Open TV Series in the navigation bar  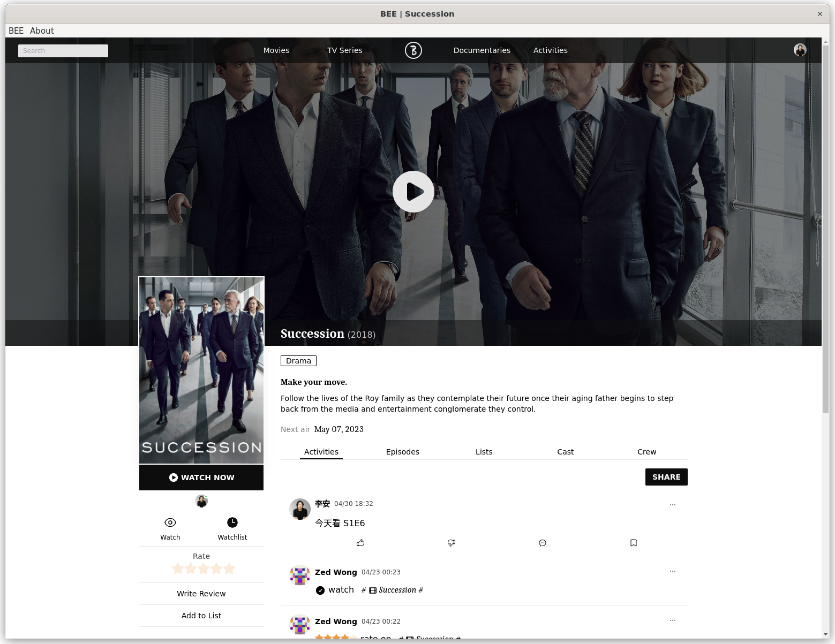point(345,50)
